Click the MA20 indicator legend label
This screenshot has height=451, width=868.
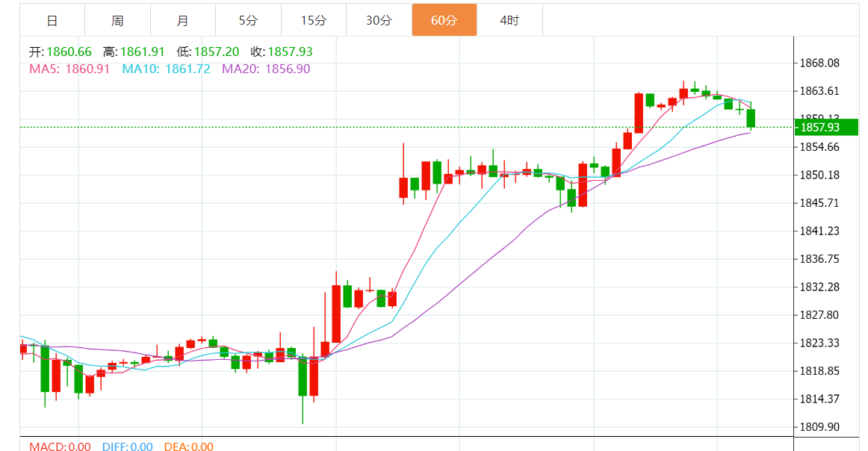point(266,69)
